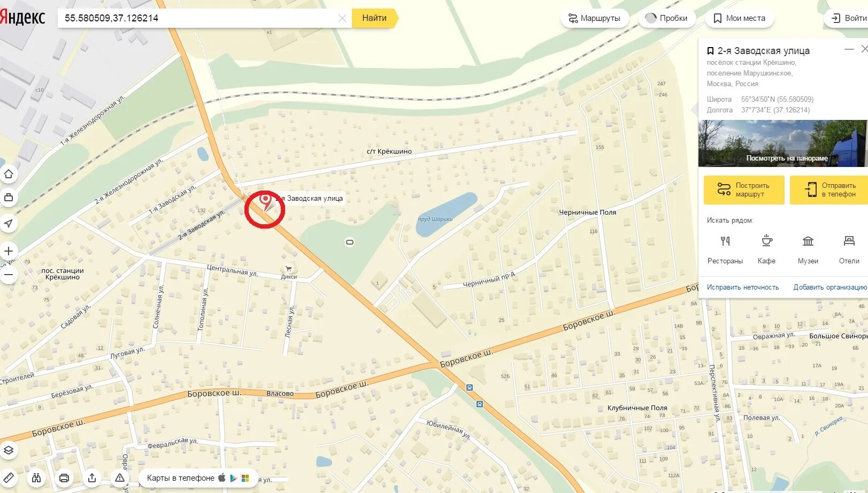The width and height of the screenshot is (868, 493).
Task: Open the Посмотреть на панораме thumbnail
Action: 782,143
